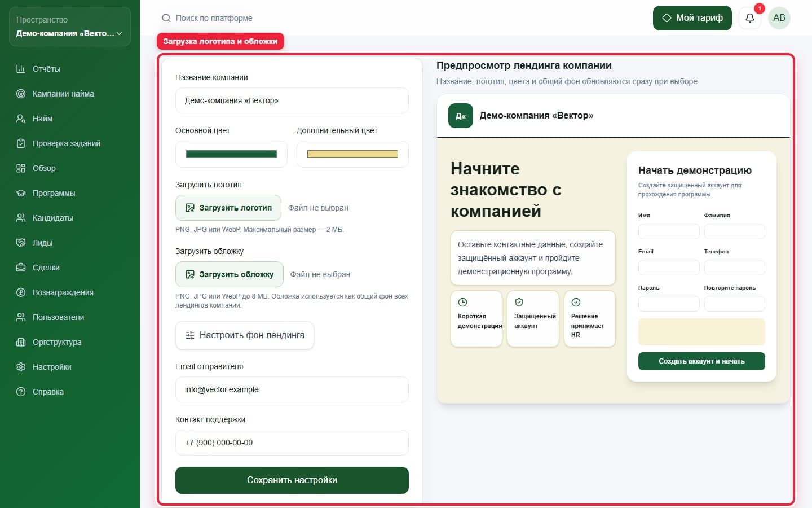
Task: Click the Оргструктура building icon
Action: click(x=21, y=342)
